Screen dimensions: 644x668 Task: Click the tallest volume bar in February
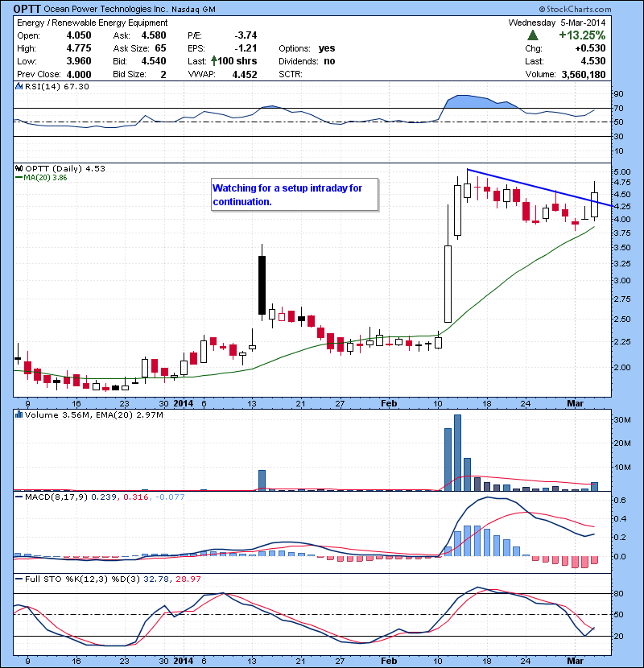click(x=457, y=453)
